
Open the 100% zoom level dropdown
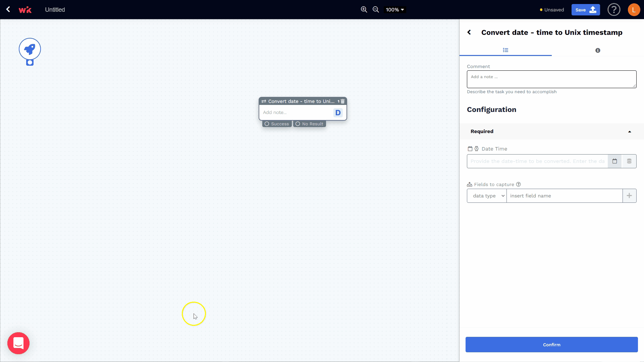coord(395,10)
